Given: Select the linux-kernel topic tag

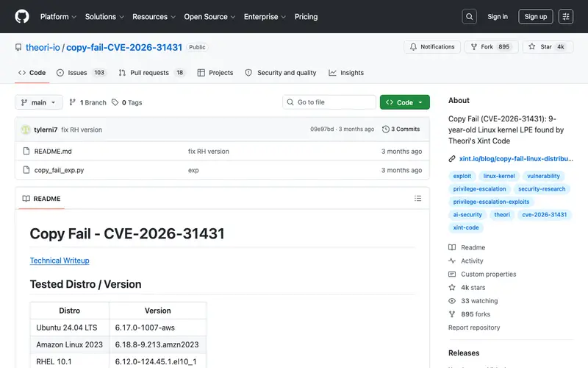Looking at the screenshot, I should click(499, 176).
